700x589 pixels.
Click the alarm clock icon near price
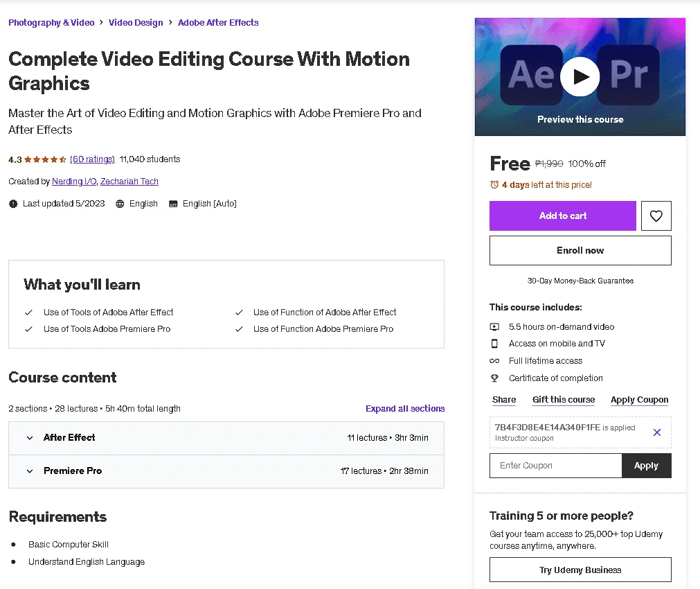[494, 184]
